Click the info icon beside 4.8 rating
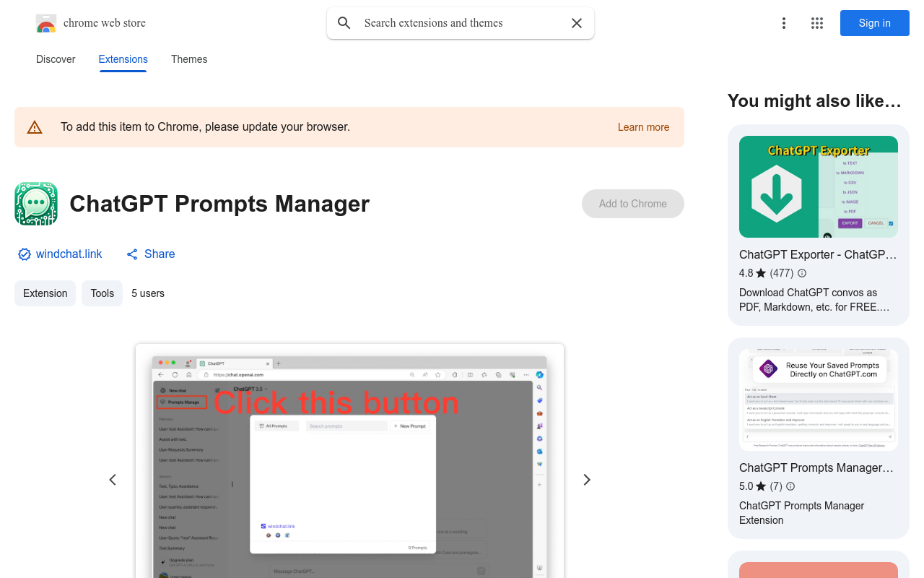924x578 pixels. [x=801, y=273]
